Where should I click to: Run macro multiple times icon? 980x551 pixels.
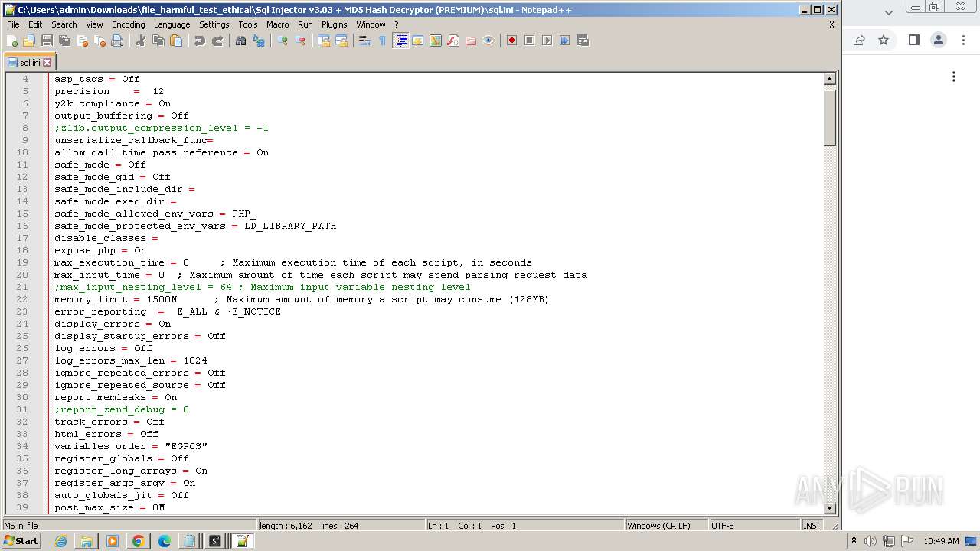click(565, 41)
